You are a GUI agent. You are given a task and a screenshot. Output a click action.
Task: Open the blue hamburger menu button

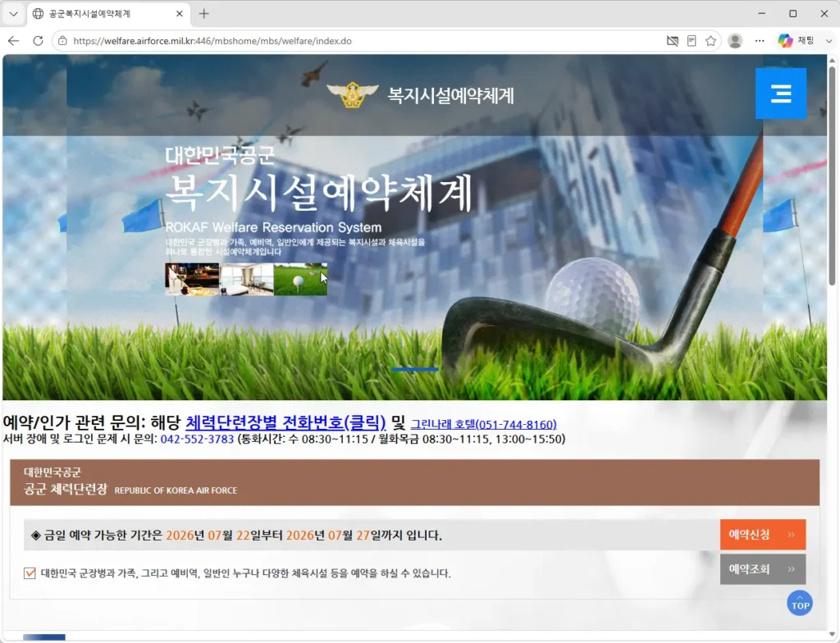(781, 93)
